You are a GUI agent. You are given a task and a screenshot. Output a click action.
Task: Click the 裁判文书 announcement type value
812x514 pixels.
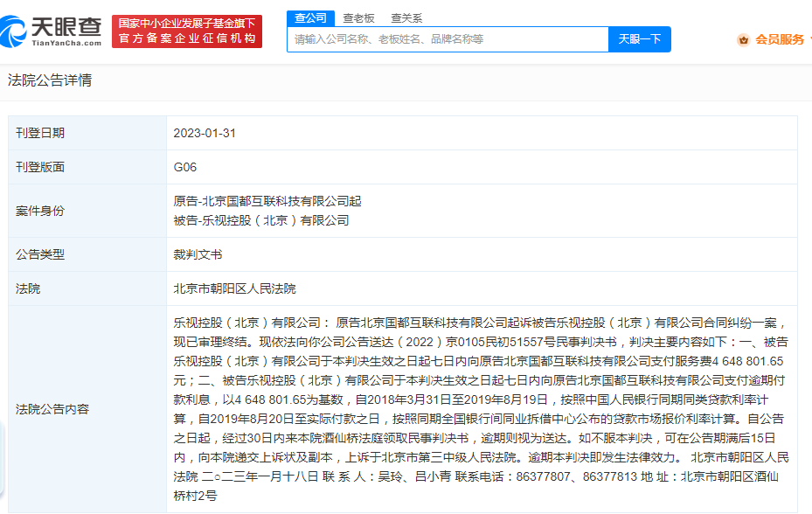(198, 254)
